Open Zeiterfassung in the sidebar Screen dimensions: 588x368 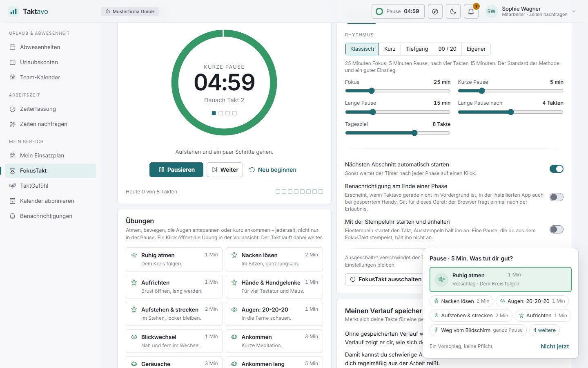[x=51, y=109]
